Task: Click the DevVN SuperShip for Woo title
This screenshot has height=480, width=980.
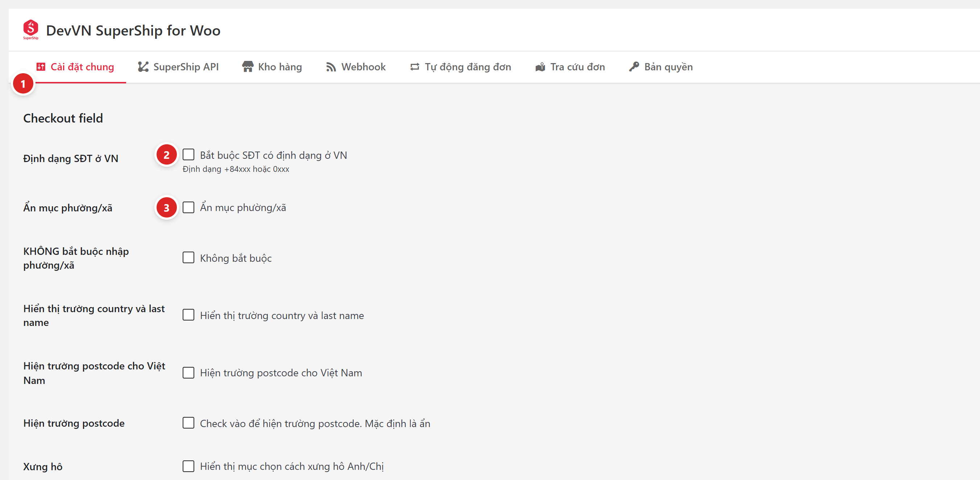Action: 133,30
